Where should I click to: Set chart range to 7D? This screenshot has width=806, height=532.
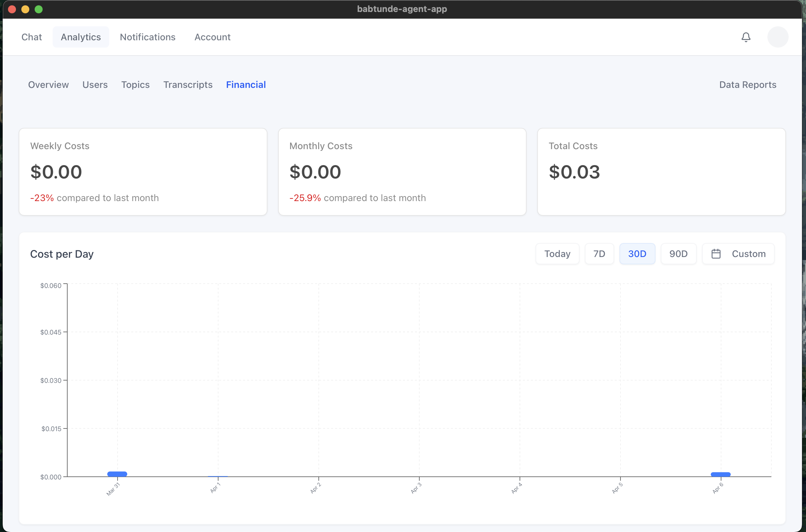click(599, 254)
